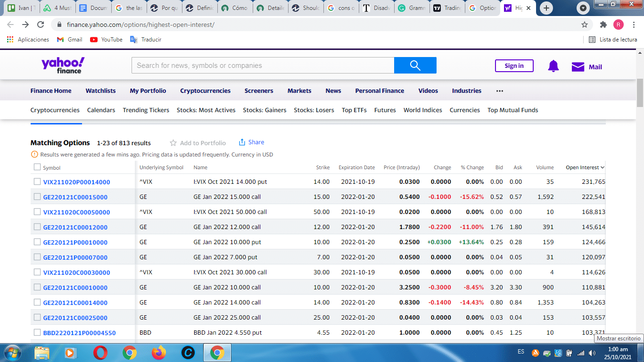The image size is (644, 362).
Task: Open Chrome tab search dropdown arrow
Action: pos(584,8)
